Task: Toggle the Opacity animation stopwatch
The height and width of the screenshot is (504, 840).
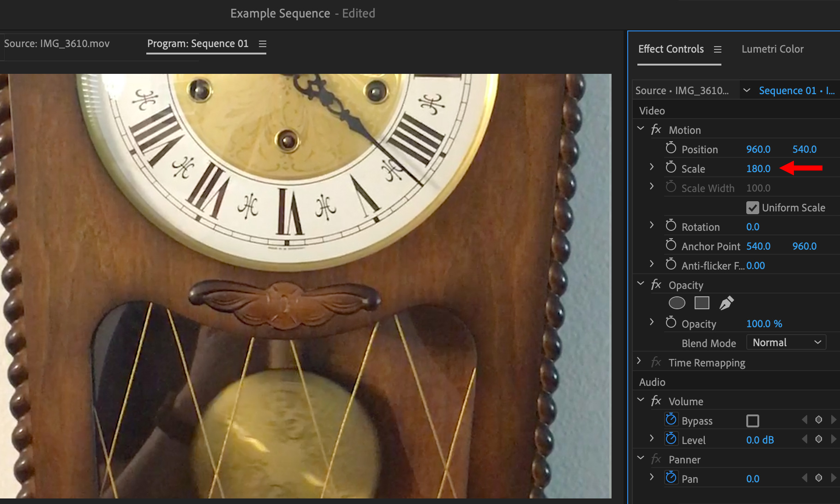Action: 671,323
